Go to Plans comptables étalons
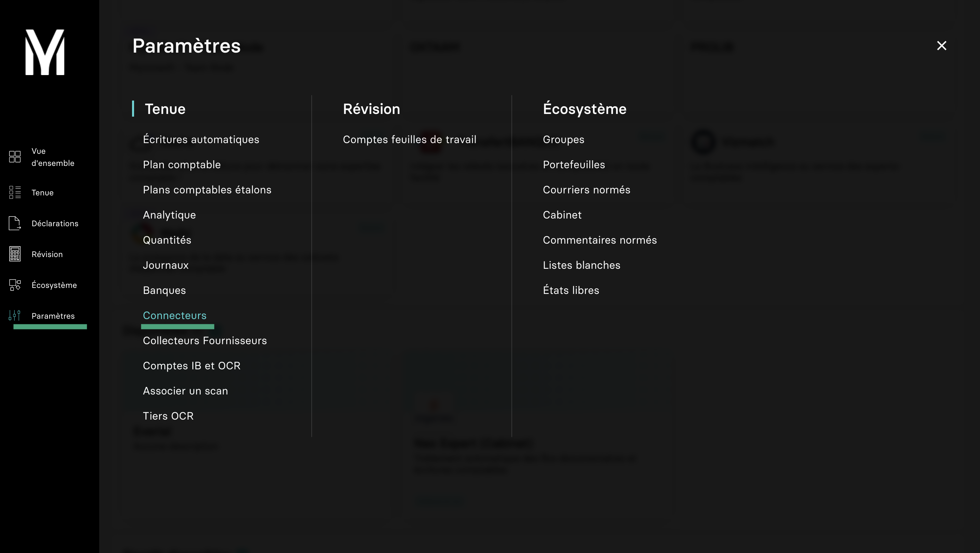The height and width of the screenshot is (553, 980). (207, 190)
